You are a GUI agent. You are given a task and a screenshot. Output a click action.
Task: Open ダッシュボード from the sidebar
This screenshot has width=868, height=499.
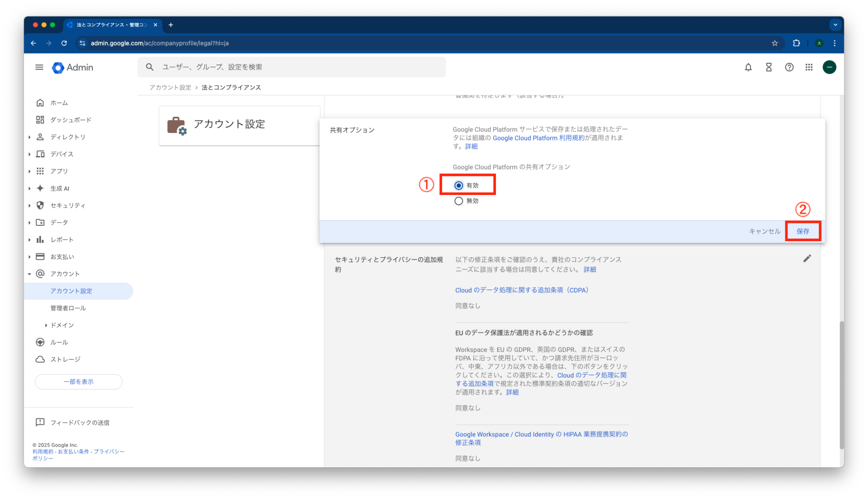(71, 120)
